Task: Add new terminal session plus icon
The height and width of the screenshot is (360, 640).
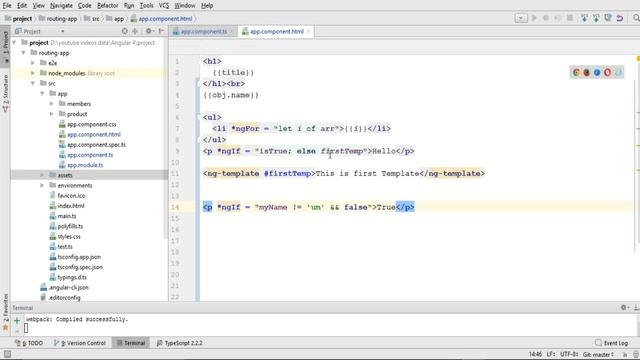Action: coord(17,321)
